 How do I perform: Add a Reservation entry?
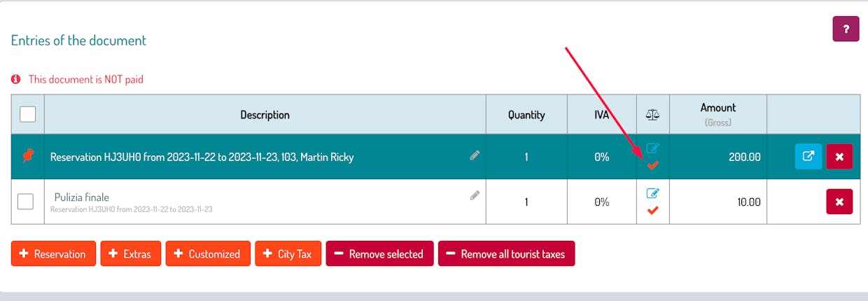(53, 254)
